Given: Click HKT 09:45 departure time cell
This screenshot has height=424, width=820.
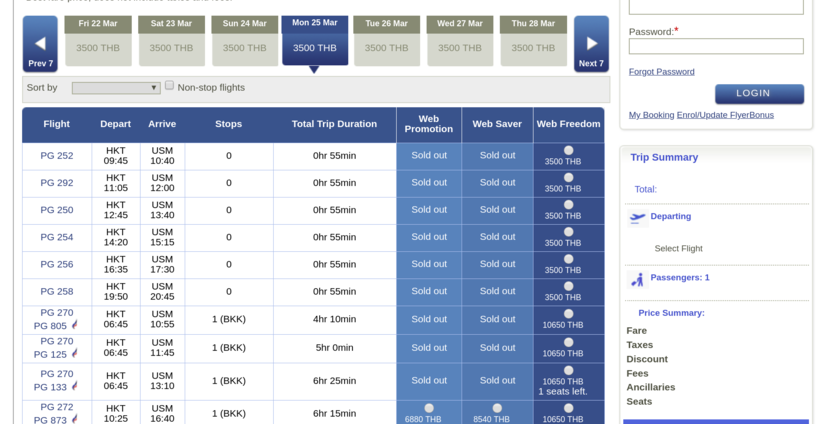Looking at the screenshot, I should 116,156.
